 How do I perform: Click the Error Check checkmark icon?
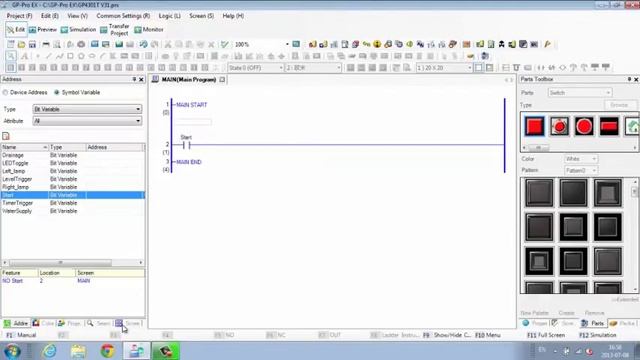point(224,44)
